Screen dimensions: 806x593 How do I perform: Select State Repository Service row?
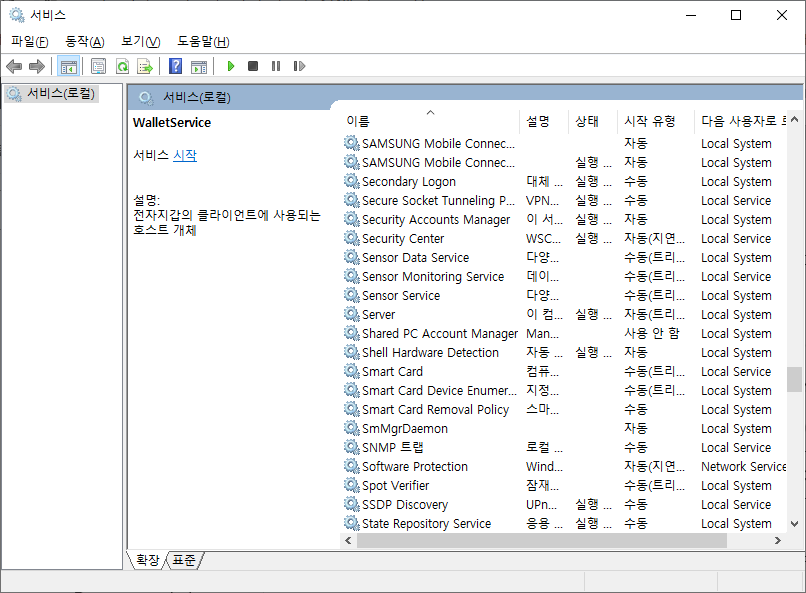[x=564, y=524]
